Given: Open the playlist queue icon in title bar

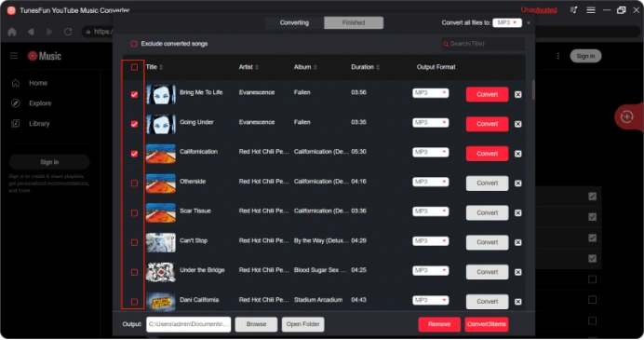Looking at the screenshot, I should click(574, 10).
